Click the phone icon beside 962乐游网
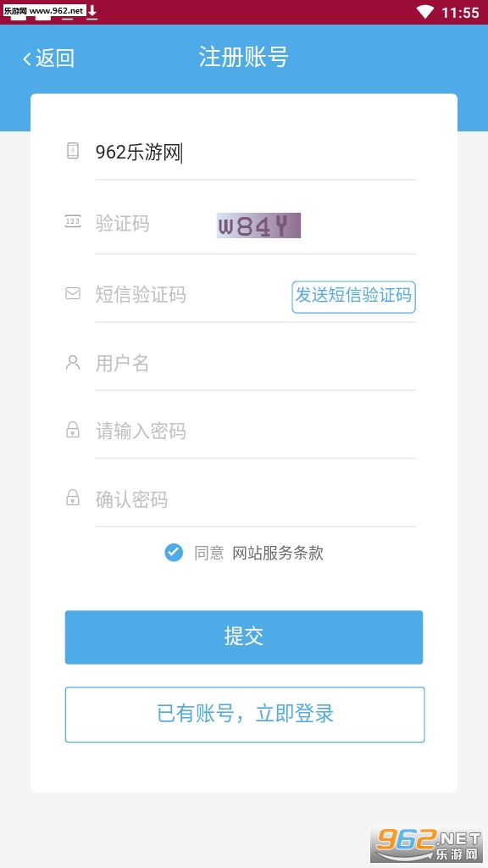488x868 pixels. point(73,151)
